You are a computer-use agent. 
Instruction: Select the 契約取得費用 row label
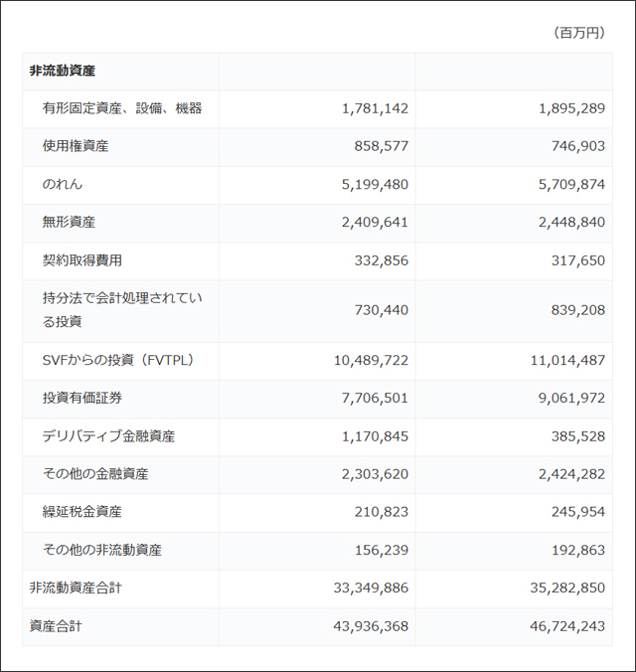coord(82,259)
